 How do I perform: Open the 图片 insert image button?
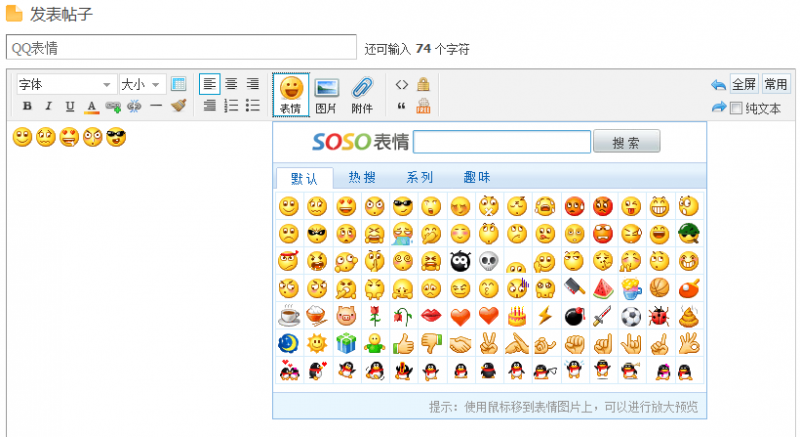pos(326,95)
